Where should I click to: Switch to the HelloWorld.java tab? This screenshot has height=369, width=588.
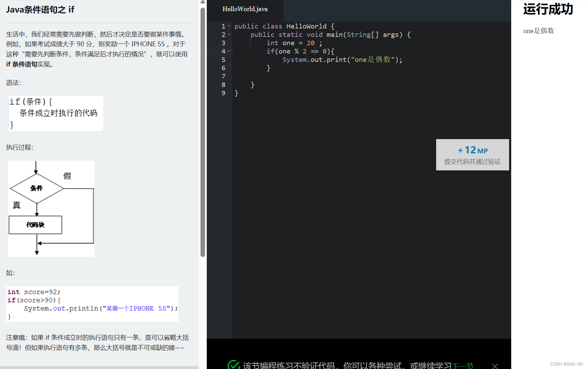[245, 9]
